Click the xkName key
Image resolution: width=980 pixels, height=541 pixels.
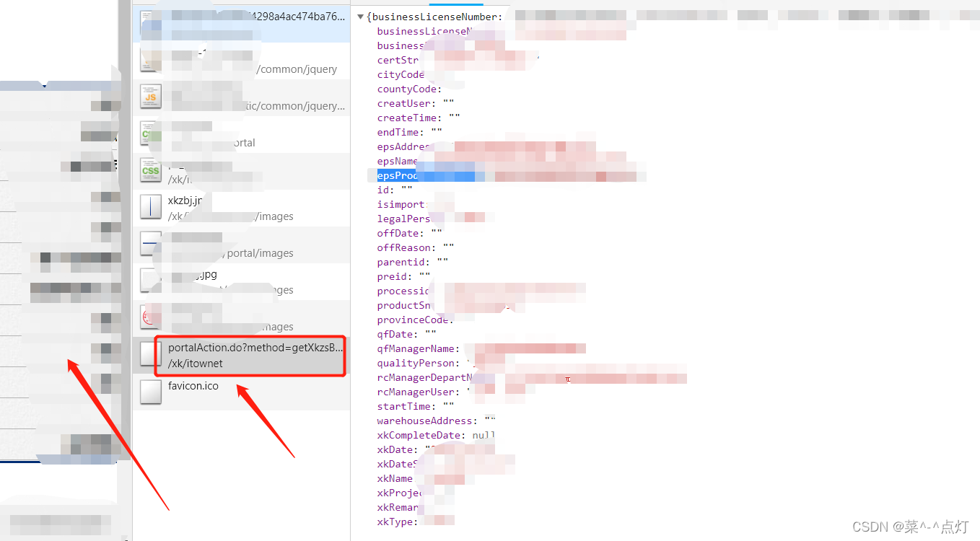(395, 478)
